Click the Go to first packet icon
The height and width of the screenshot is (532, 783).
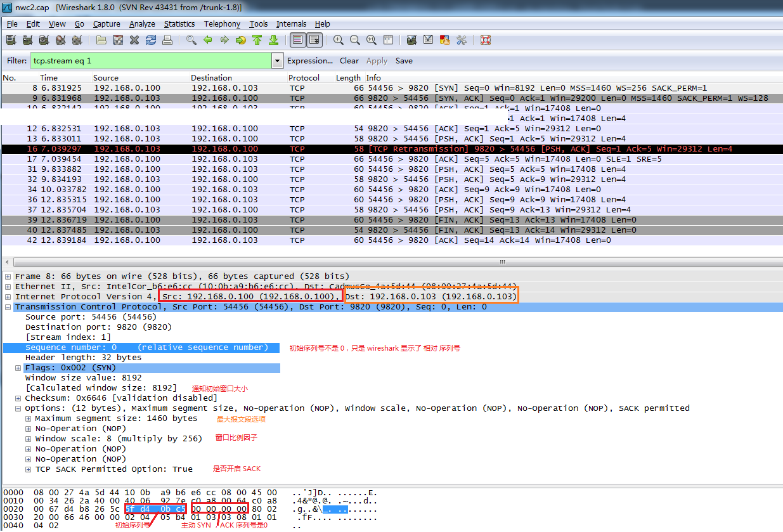tap(257, 41)
